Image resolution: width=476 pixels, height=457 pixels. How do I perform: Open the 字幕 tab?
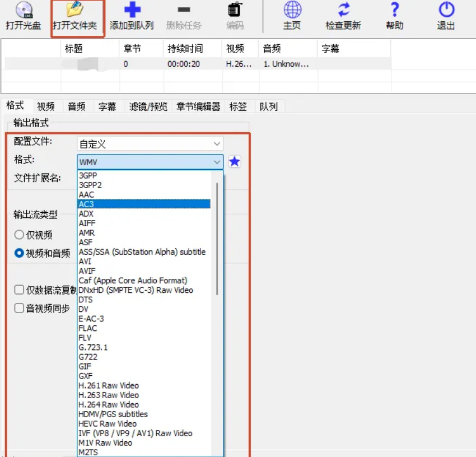108,106
